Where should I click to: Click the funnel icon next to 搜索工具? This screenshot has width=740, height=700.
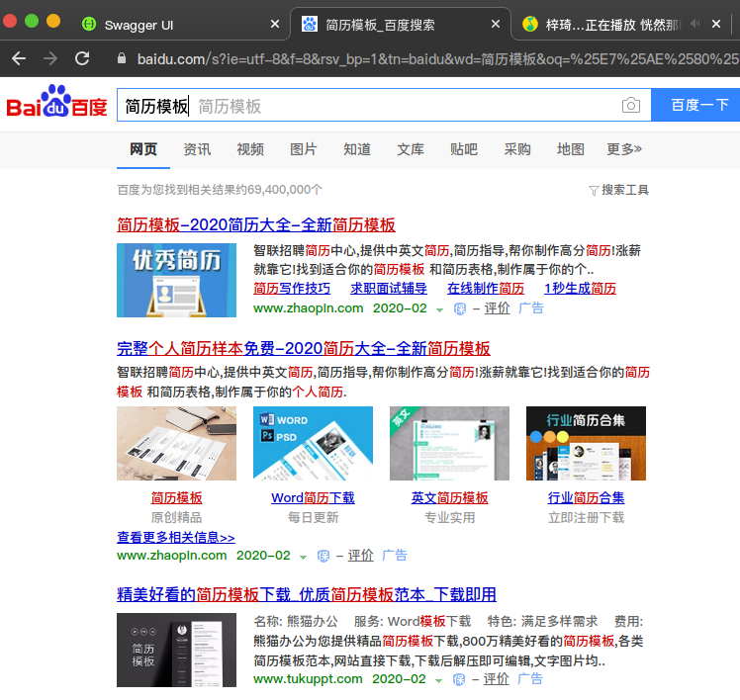point(594,191)
